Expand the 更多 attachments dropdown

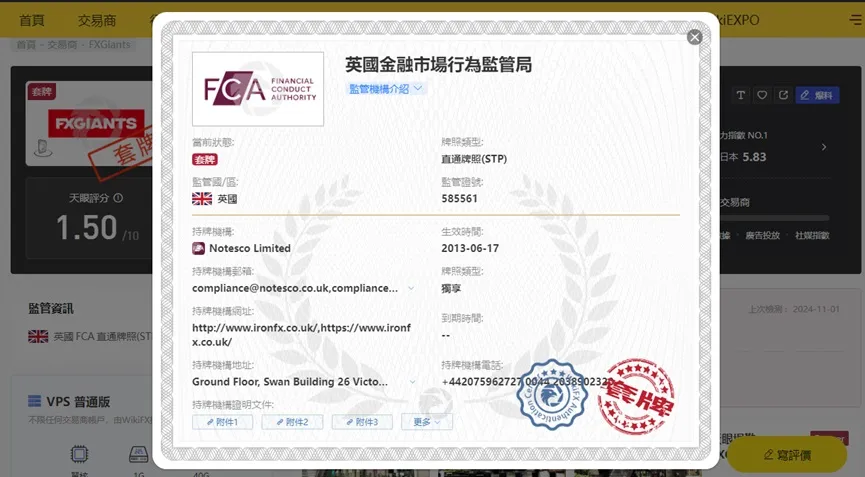click(x=427, y=422)
